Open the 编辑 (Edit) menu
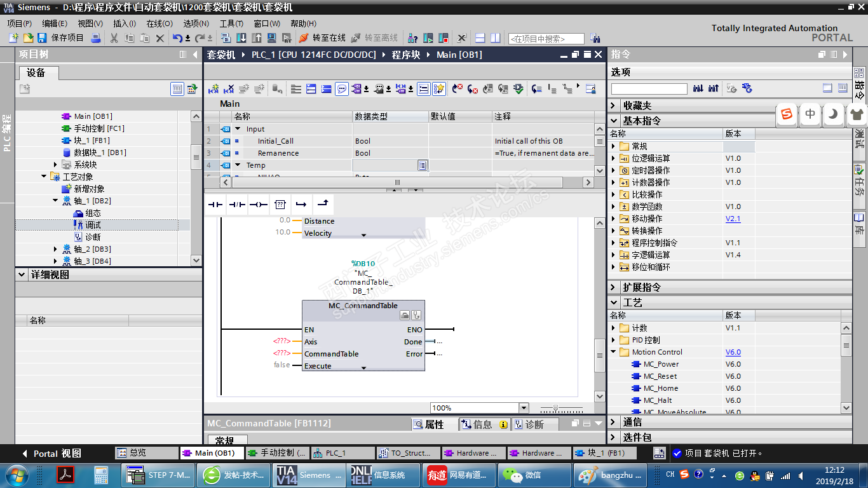The width and height of the screenshot is (868, 488). coord(55,24)
